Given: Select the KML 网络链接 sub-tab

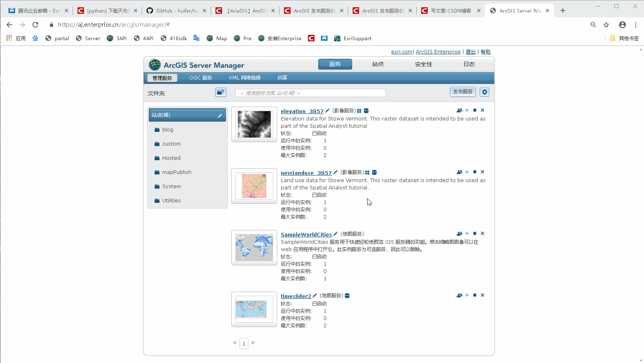Looking at the screenshot, I should 245,78.
